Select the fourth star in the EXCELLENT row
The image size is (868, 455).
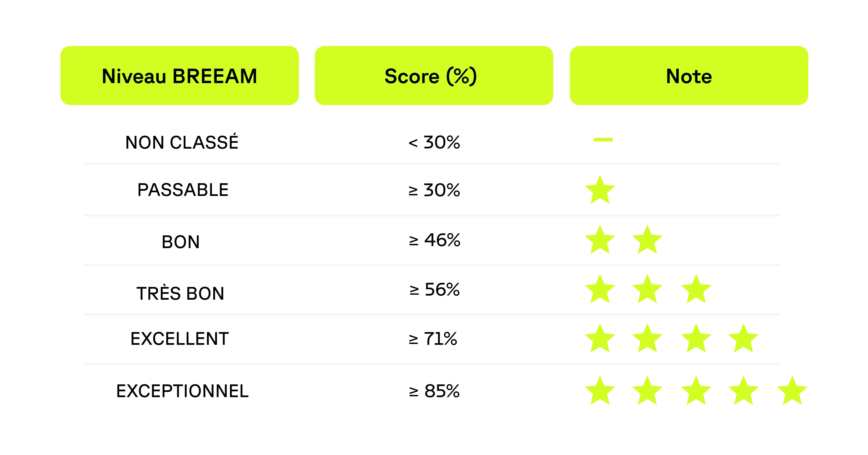click(743, 339)
